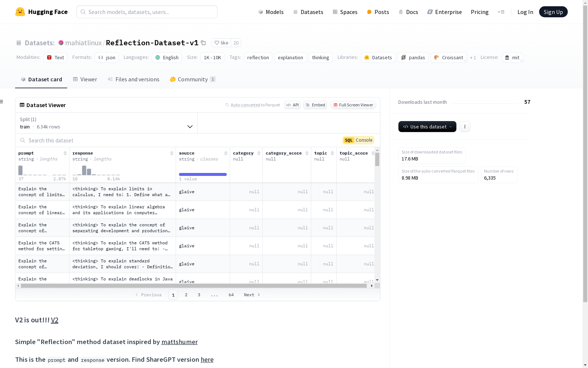Open Pricing page
This screenshot has height=368, width=588.
click(x=480, y=12)
